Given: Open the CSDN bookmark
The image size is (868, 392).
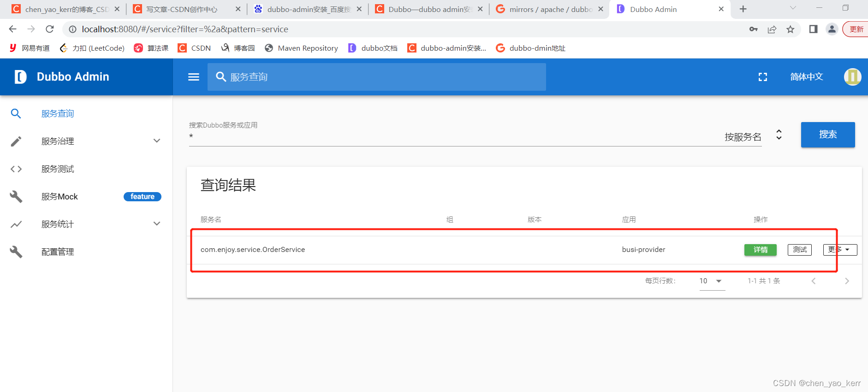Looking at the screenshot, I should 194,48.
